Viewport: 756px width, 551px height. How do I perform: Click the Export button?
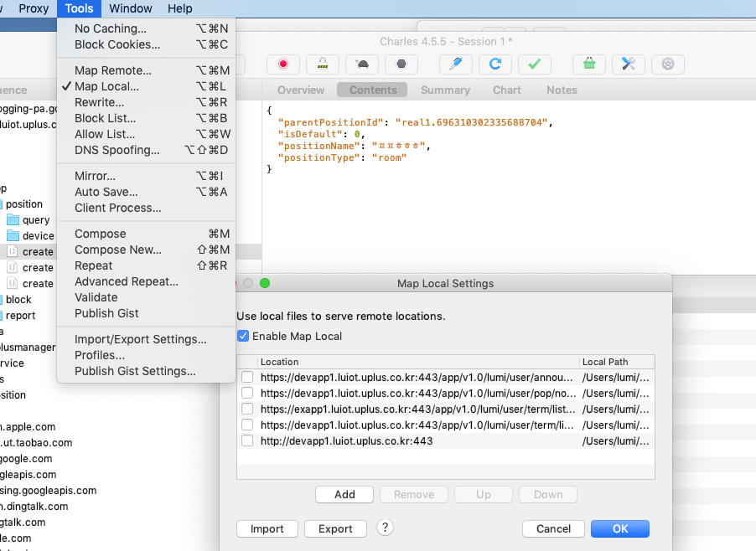pyautogui.click(x=335, y=529)
